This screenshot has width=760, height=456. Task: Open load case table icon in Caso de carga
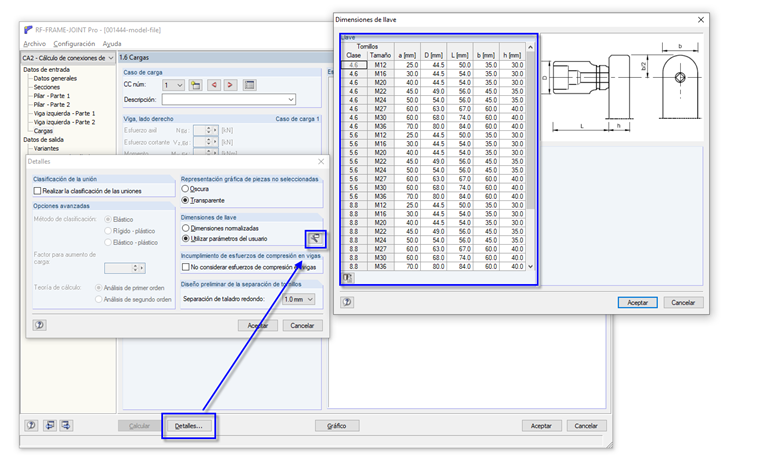[x=250, y=85]
